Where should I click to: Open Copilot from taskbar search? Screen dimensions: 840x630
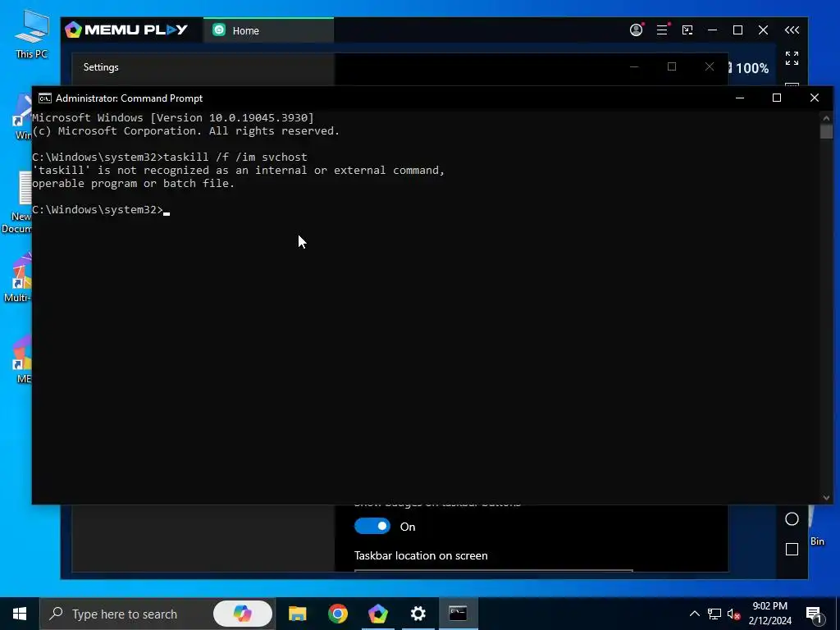click(243, 614)
